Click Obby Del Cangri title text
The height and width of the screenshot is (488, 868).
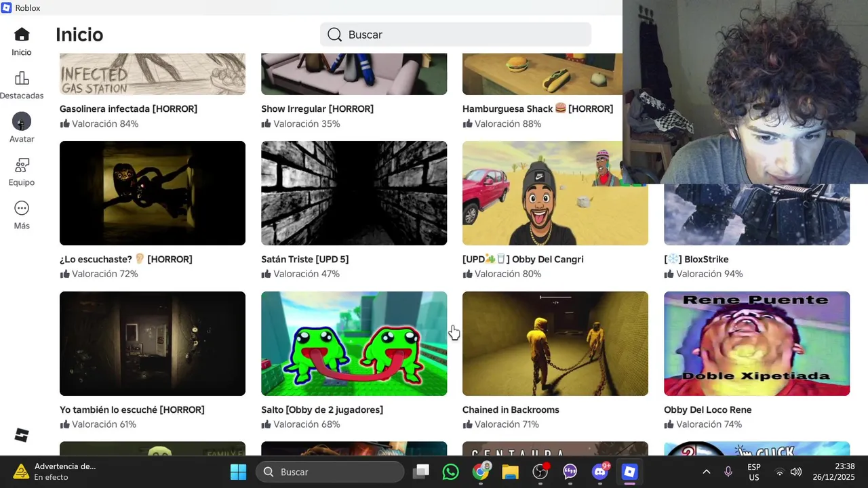(523, 259)
